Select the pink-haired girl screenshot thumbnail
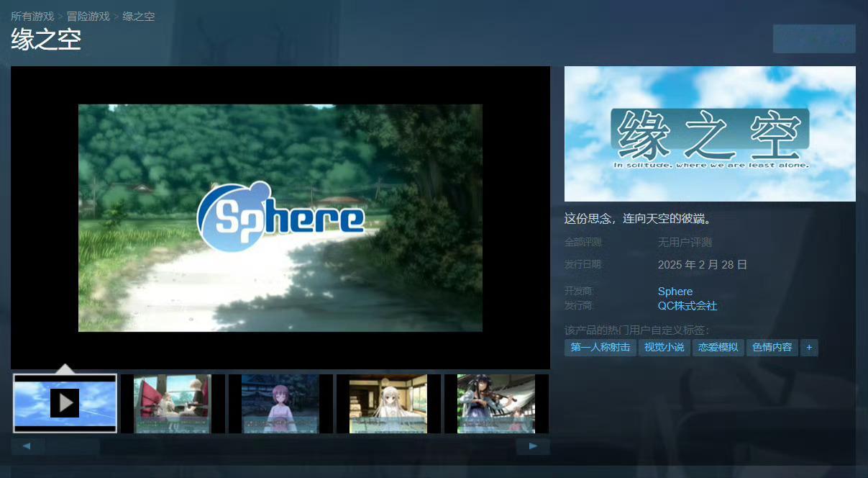The image size is (868, 478). 280,403
